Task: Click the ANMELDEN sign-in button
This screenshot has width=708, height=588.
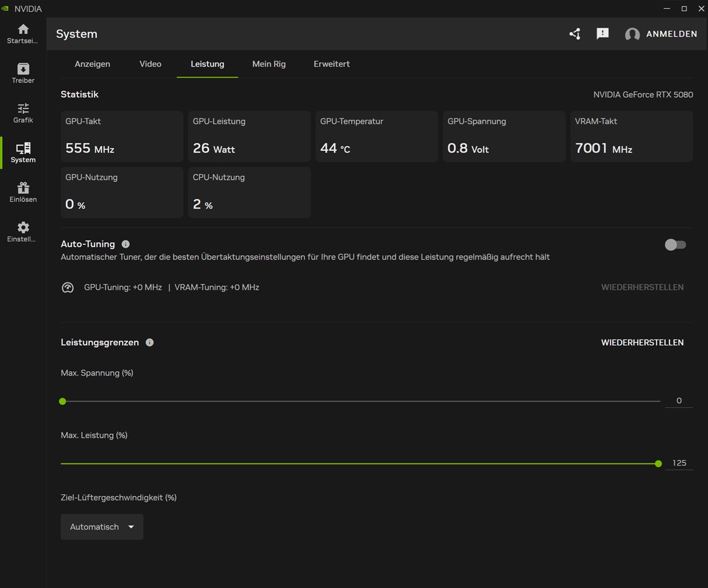Action: tap(672, 34)
